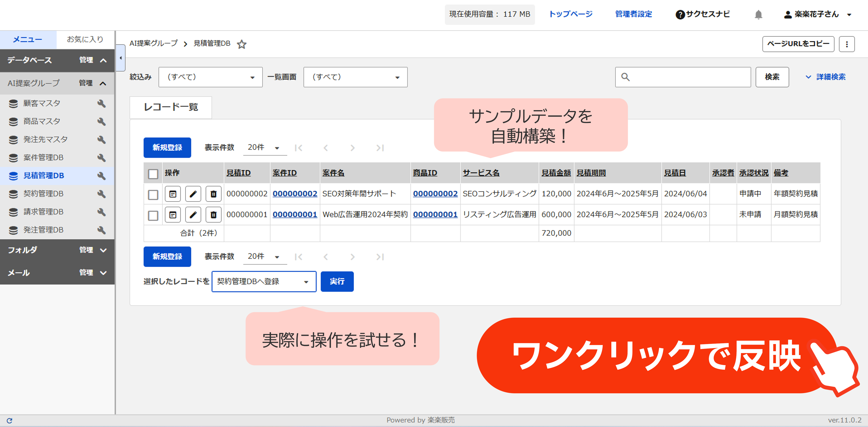
Task: Select the レコード一覧 tab
Action: [x=171, y=107]
